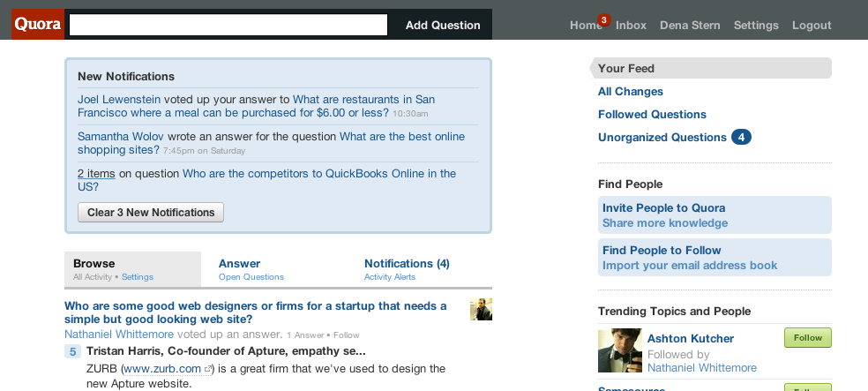The height and width of the screenshot is (391, 868).
Task: Open Ashton Kutcher's profile photo
Action: [x=620, y=350]
